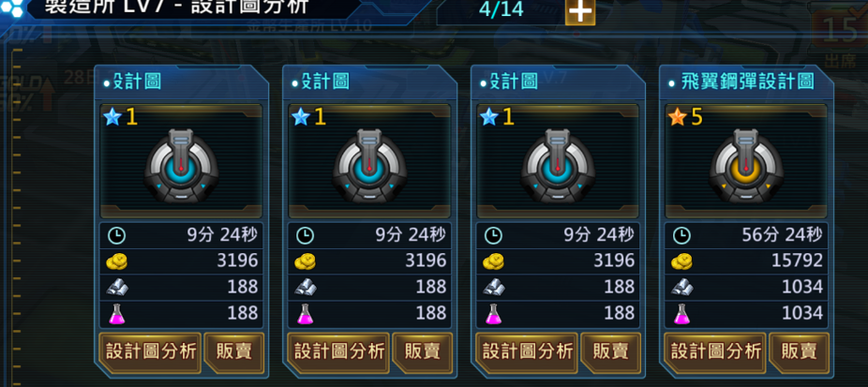868x387 pixels.
Task: Click 設計圖分析 button on first card
Action: point(150,352)
